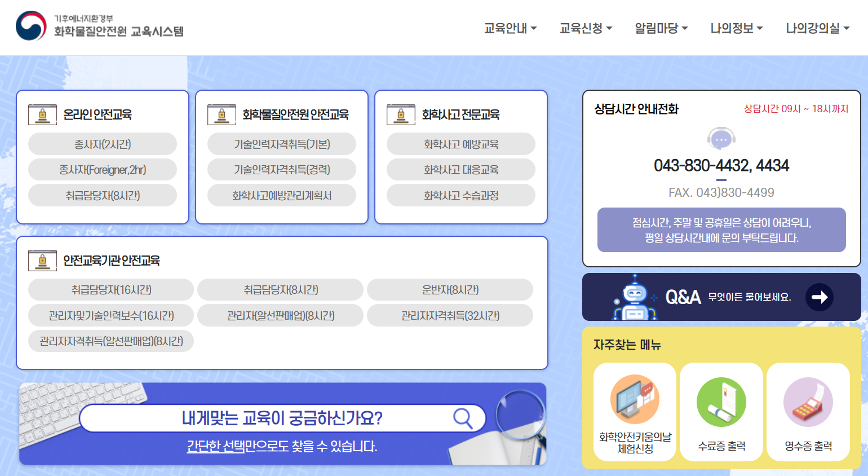Select 운반자(8시간) course
The width and height of the screenshot is (868, 476).
pos(450,289)
